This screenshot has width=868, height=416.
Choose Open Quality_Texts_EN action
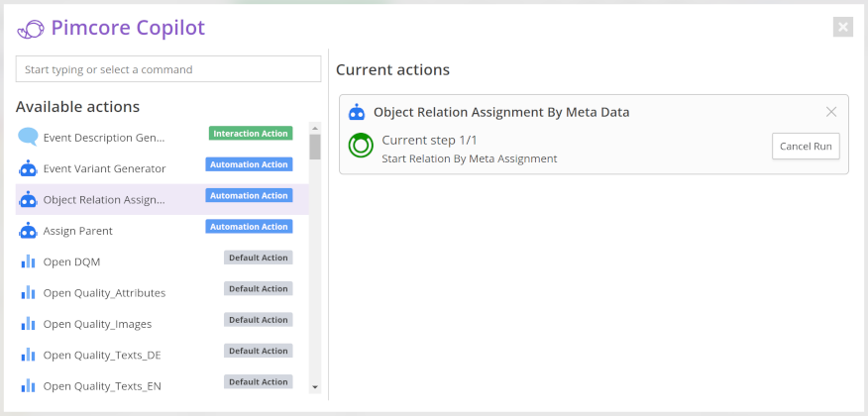[163, 385]
